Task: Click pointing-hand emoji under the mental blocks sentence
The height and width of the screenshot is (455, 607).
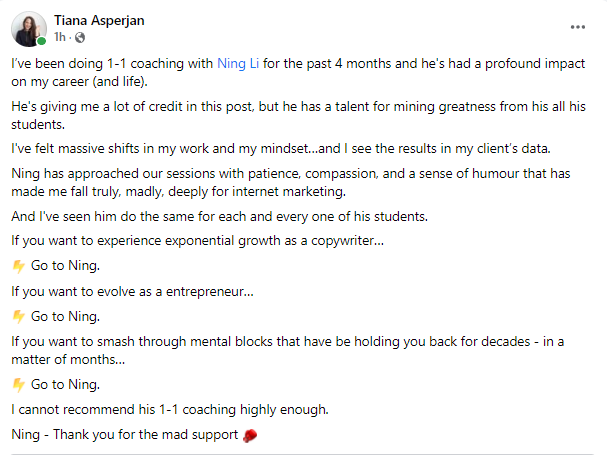Action: pyautogui.click(x=18, y=384)
